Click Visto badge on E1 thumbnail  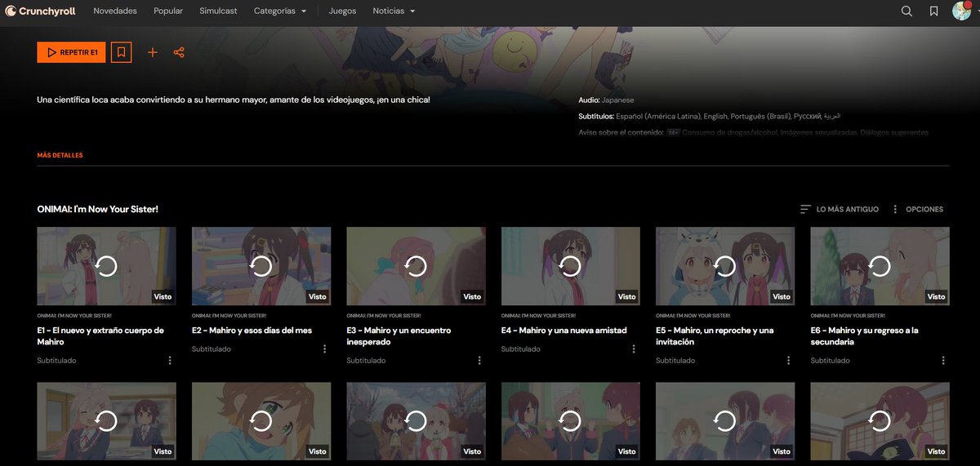[x=163, y=296]
